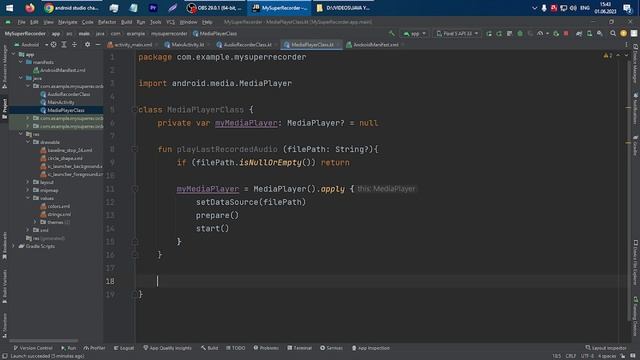Toggle the Resource Manager side tab
Viewport: 640px width, 360px height.
click(4, 67)
